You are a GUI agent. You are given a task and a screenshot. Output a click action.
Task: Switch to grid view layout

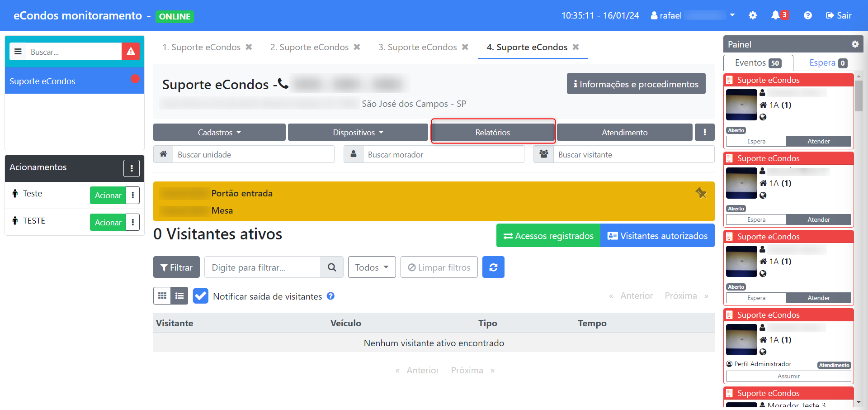click(162, 296)
